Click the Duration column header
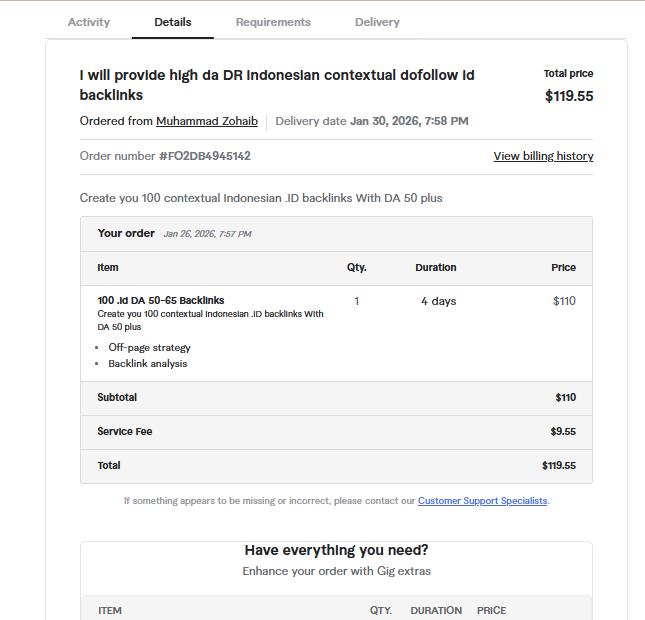The image size is (645, 620). coord(436,268)
